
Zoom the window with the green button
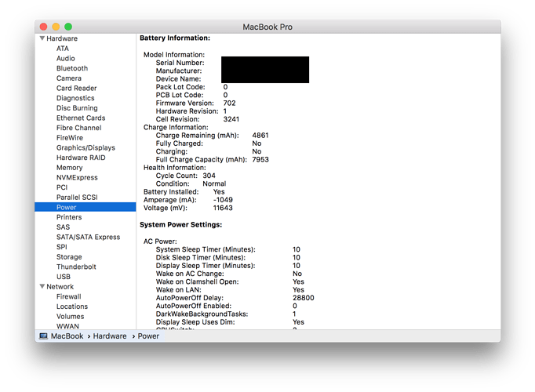click(68, 27)
